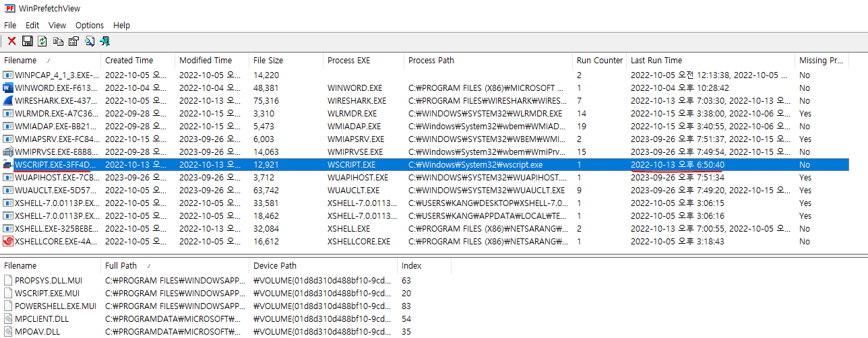Click the Missing Pr... column header
The height and width of the screenshot is (338, 868).
coord(821,61)
